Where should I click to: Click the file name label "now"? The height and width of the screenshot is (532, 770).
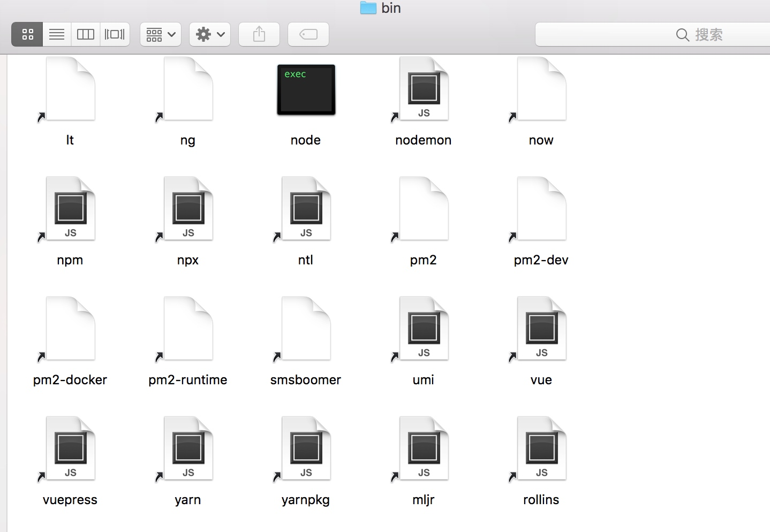[541, 140]
